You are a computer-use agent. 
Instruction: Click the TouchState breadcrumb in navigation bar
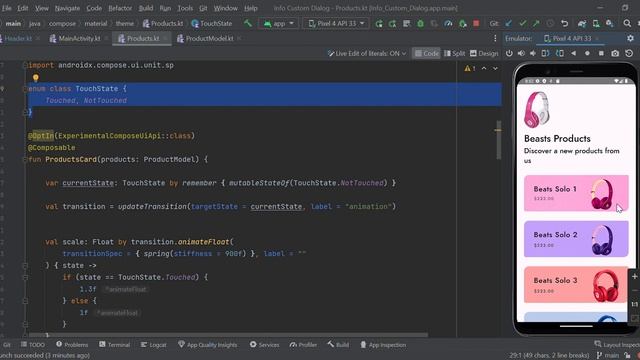[x=211, y=24]
